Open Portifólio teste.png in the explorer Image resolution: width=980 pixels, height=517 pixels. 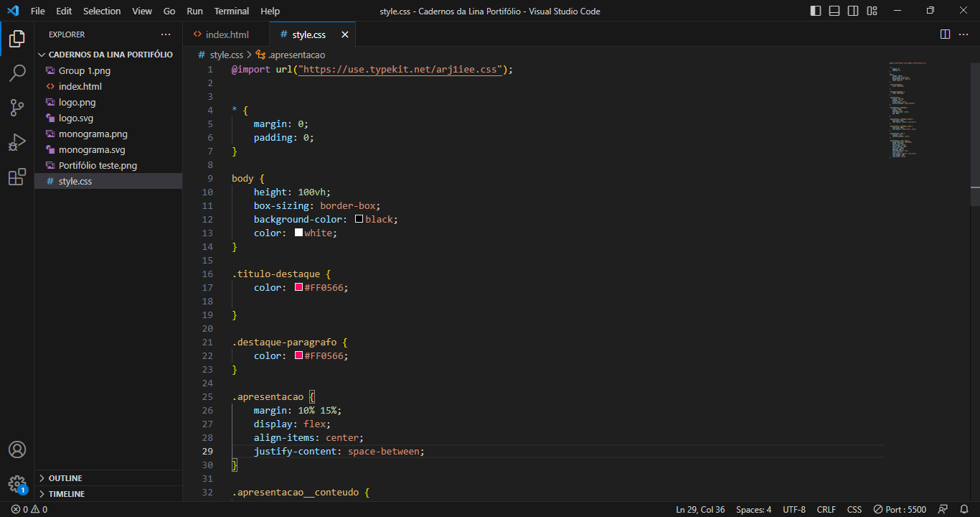(108, 165)
